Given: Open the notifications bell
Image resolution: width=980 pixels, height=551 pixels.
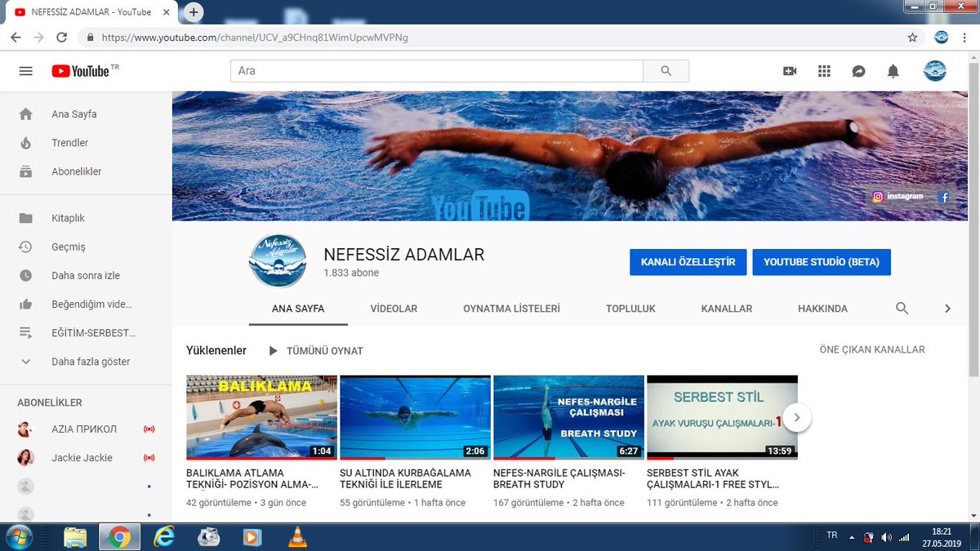Looking at the screenshot, I should (x=893, y=71).
